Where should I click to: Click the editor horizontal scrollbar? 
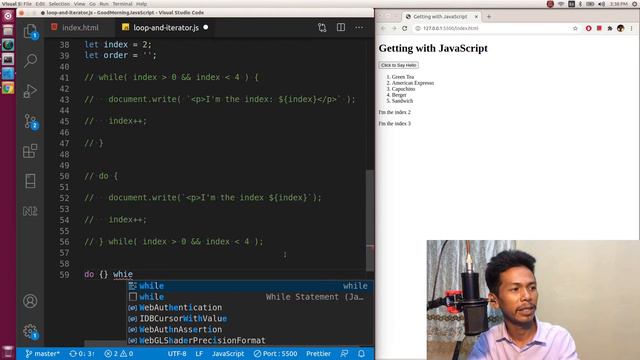tap(105, 343)
